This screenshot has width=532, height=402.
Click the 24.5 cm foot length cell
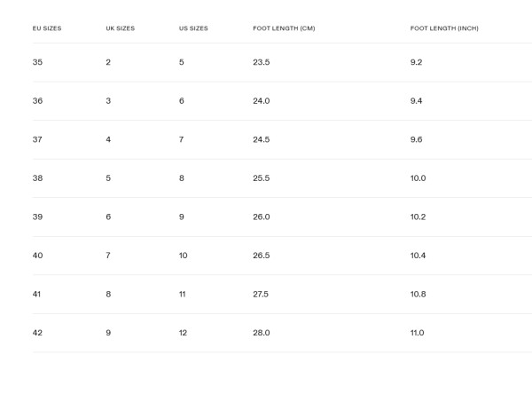pyautogui.click(x=261, y=139)
